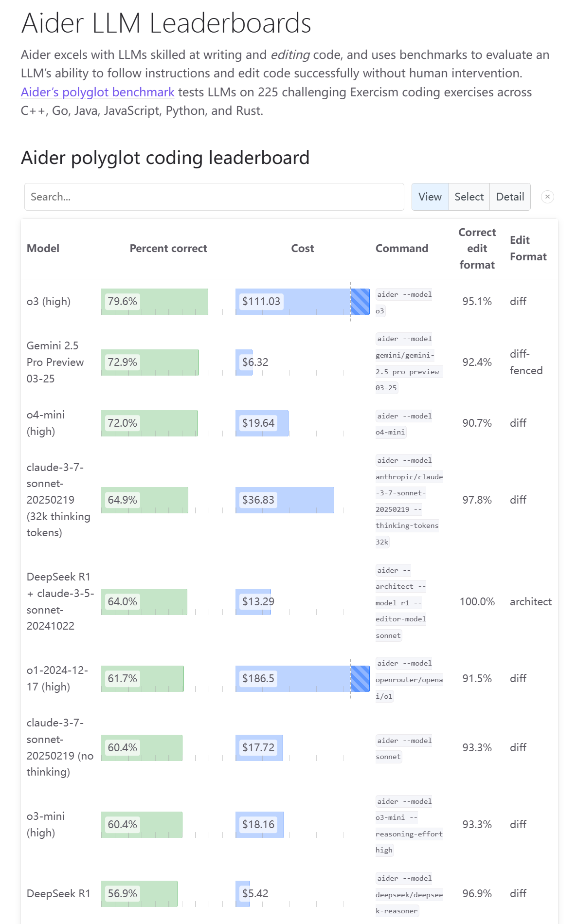
Task: Click the Model column header
Action: point(43,248)
